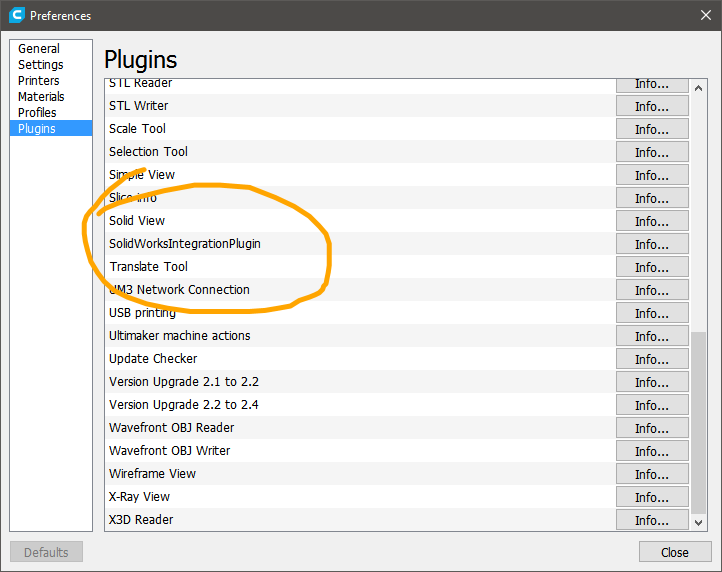Open Info for Simple View
The image size is (722, 572).
652,175
